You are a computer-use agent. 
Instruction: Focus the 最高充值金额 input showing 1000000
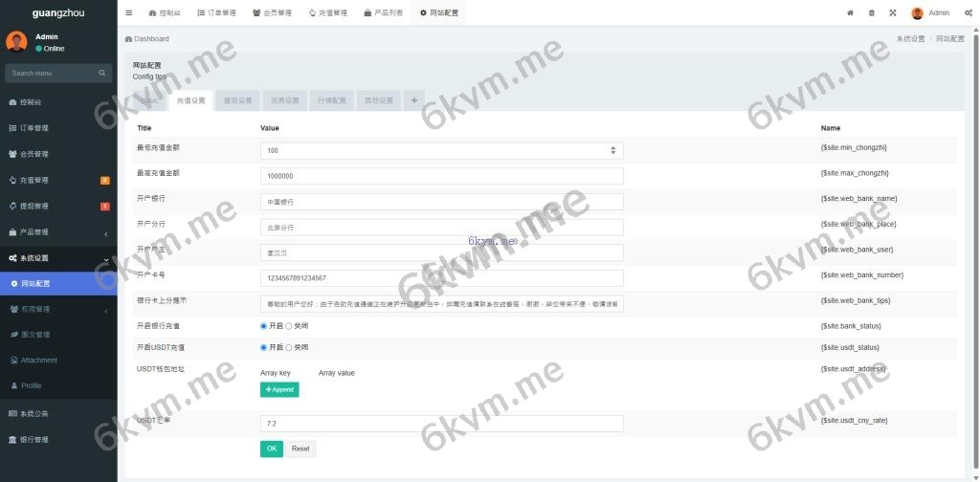point(442,176)
